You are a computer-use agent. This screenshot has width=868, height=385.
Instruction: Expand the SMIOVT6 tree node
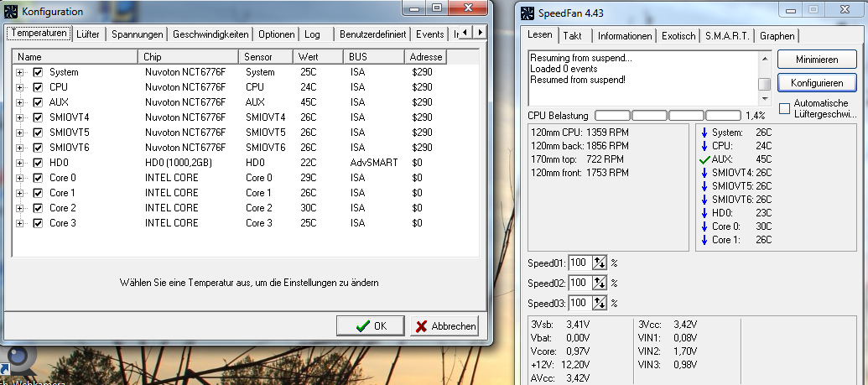pos(20,148)
